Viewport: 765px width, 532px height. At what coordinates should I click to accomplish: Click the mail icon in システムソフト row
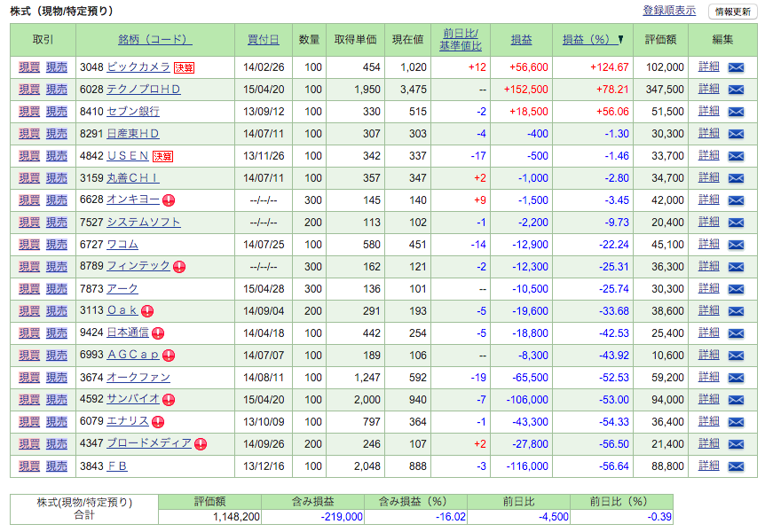coord(736,223)
